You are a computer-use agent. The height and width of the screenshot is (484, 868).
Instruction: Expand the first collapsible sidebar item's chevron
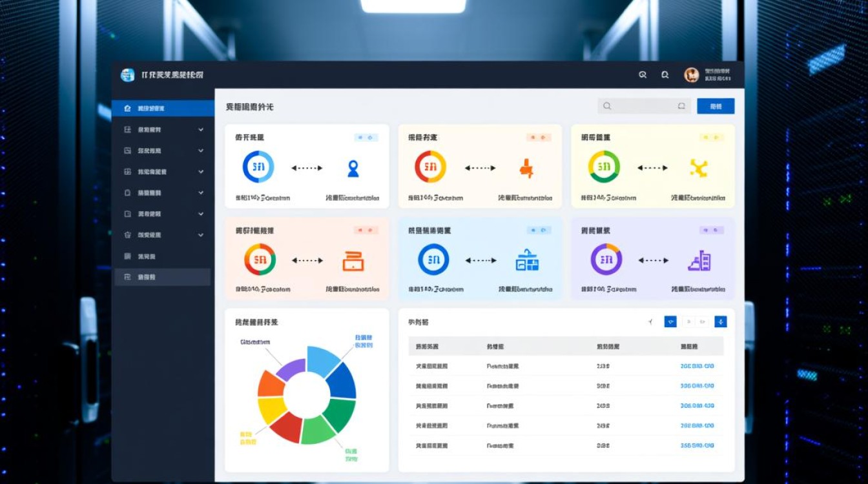pos(201,130)
